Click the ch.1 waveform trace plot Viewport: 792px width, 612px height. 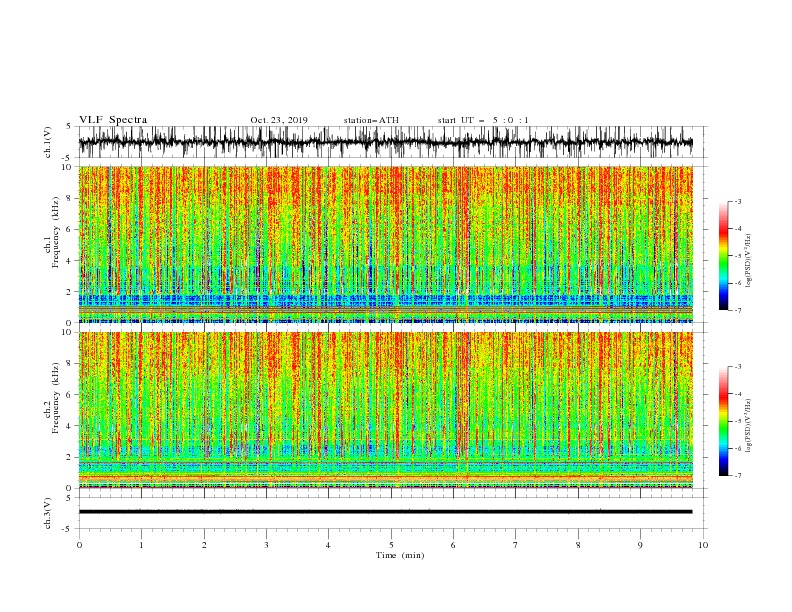(385, 142)
